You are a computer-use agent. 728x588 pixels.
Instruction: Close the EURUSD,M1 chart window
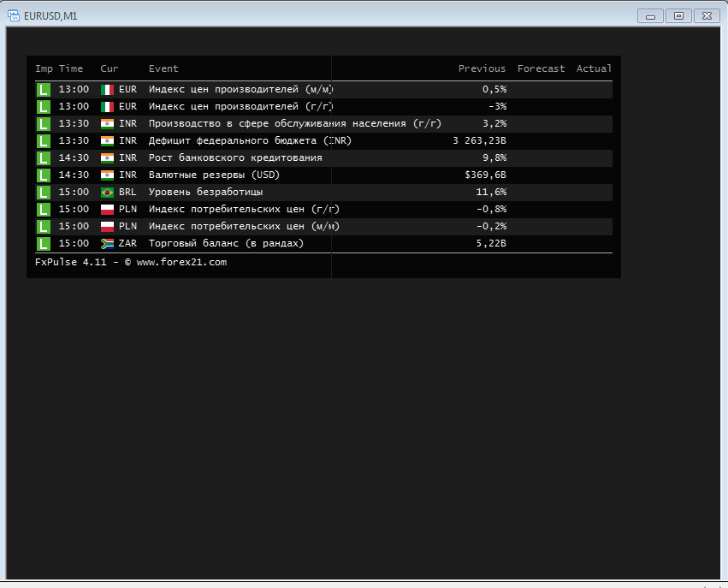pyautogui.click(x=707, y=16)
